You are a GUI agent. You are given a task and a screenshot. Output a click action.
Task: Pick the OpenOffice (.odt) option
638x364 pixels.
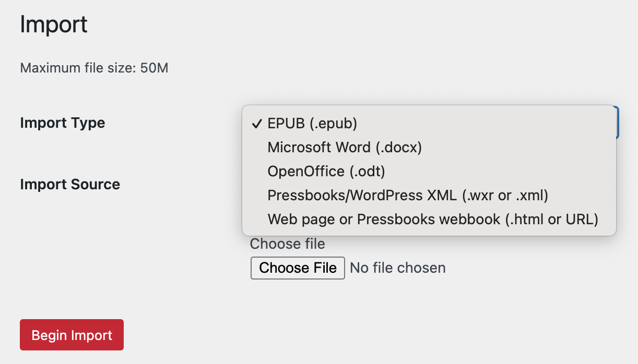326,172
